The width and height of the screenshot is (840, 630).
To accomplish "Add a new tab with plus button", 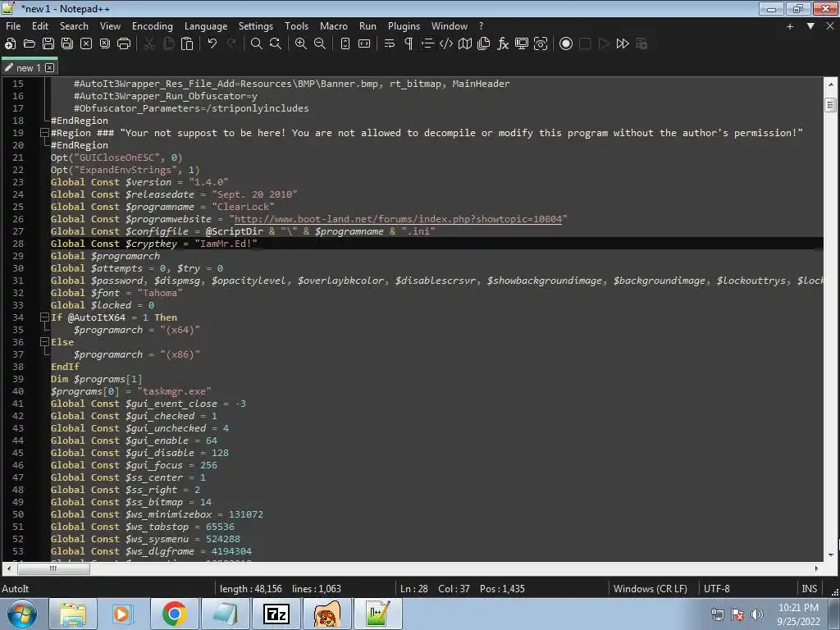I will pyautogui.click(x=790, y=26).
